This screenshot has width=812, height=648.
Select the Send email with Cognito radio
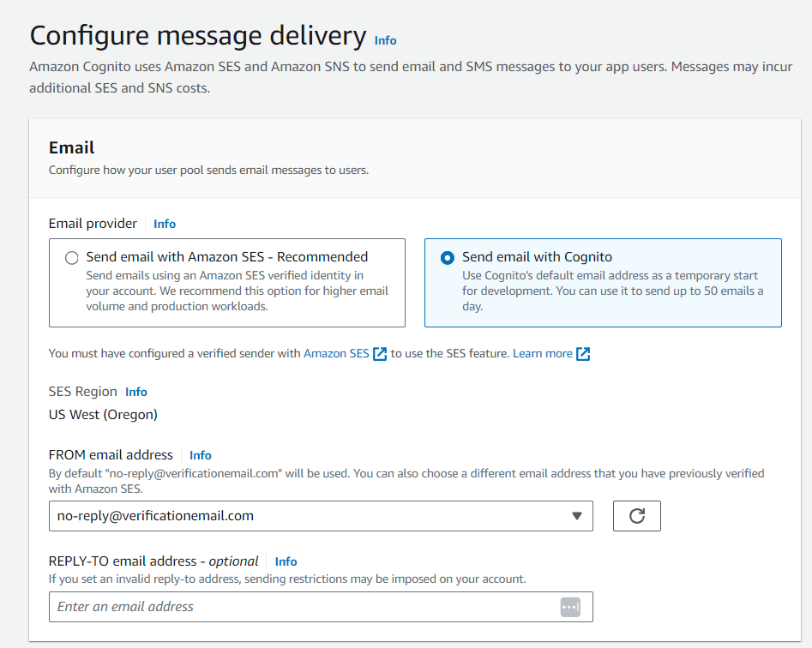tap(448, 257)
